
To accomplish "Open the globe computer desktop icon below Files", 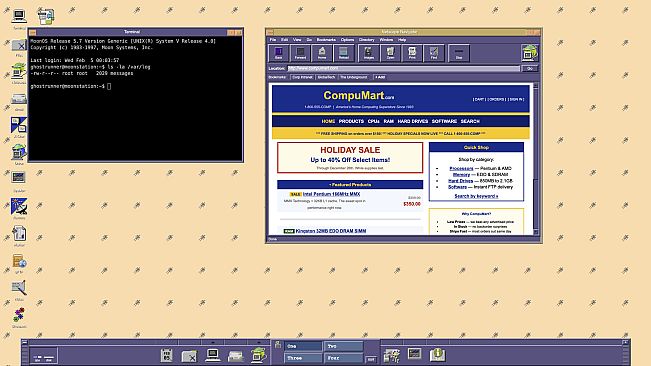I will coord(19,71).
